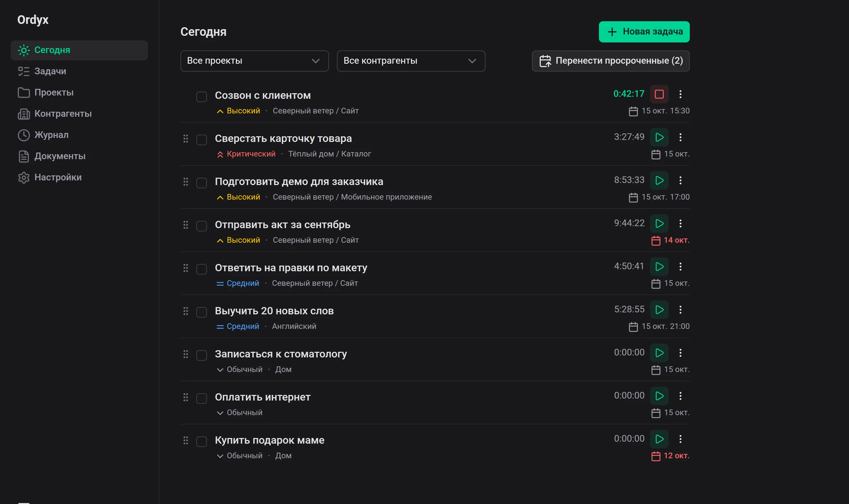Create a task with Новая задача
The image size is (849, 504).
(644, 32)
